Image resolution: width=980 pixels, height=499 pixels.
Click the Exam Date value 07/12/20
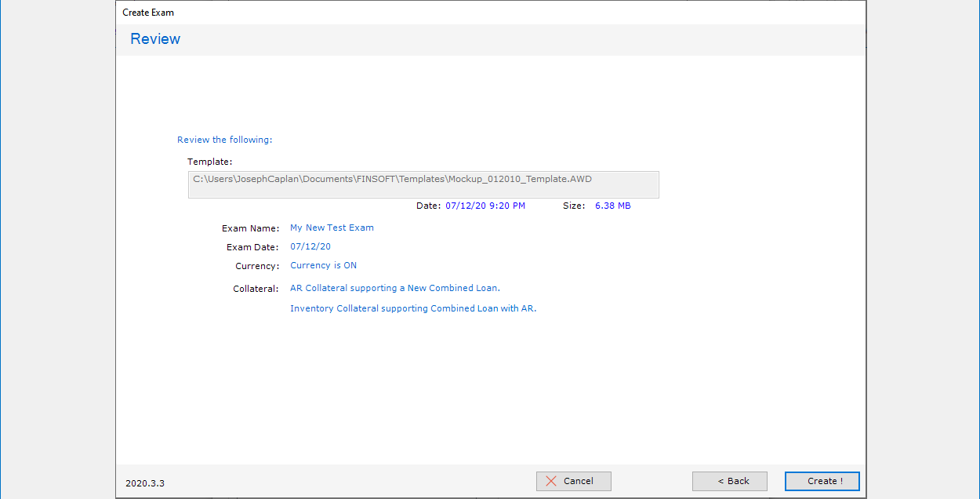pos(310,246)
